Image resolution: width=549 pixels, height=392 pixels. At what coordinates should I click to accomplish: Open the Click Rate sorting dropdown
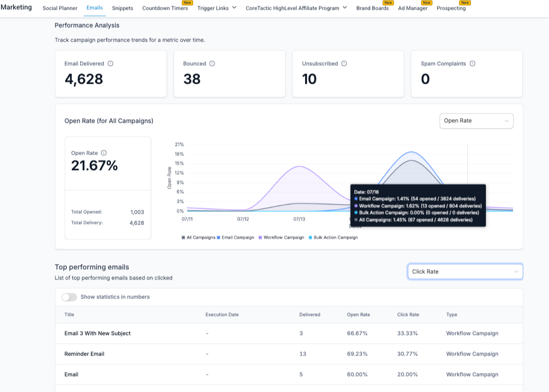(x=465, y=272)
